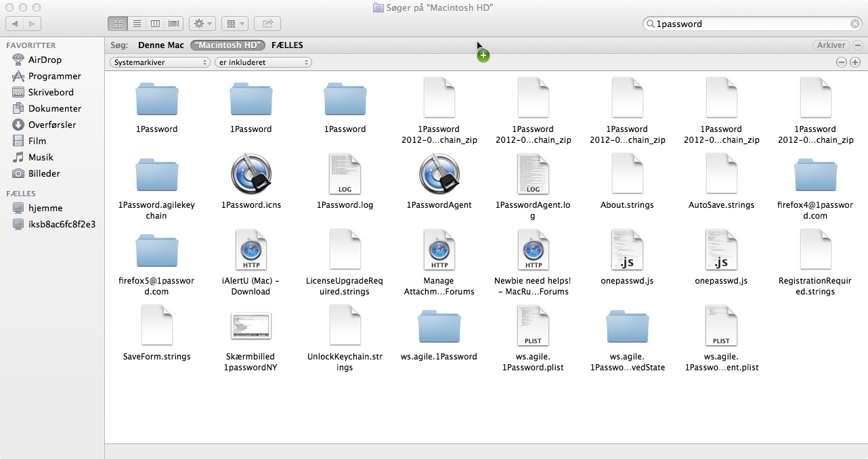
Task: Click into the 1password search field
Action: [x=752, y=24]
